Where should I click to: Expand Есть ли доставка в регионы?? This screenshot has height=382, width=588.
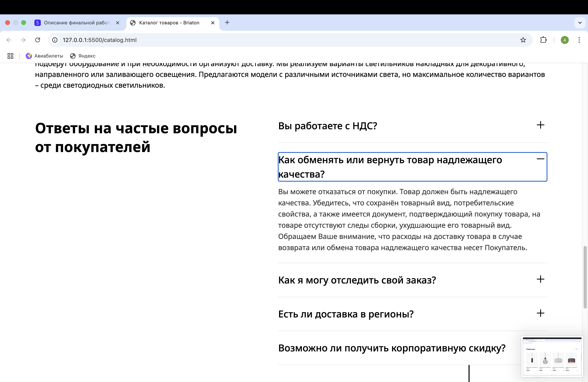click(412, 314)
